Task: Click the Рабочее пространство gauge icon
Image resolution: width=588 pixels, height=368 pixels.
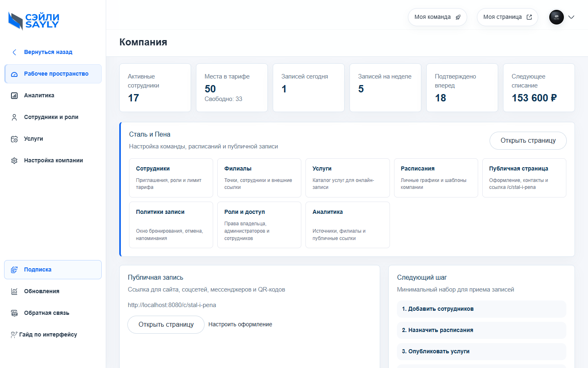Action: click(x=14, y=74)
